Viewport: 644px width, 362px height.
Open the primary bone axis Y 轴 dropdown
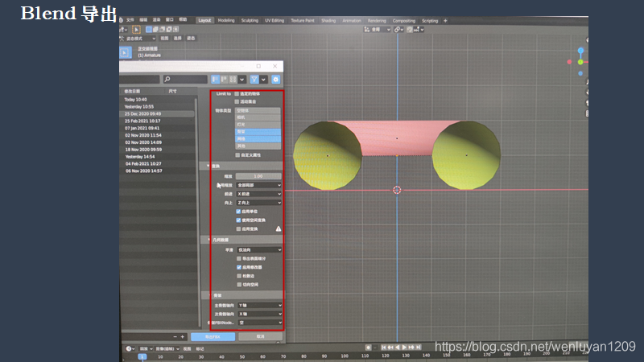click(x=260, y=305)
